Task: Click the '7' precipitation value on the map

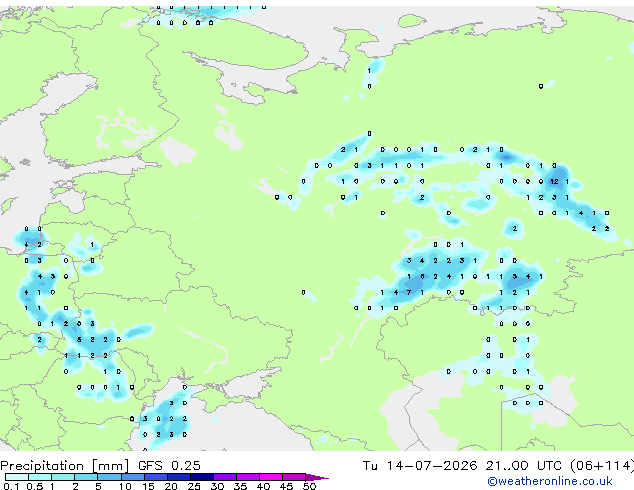Action: click(409, 292)
